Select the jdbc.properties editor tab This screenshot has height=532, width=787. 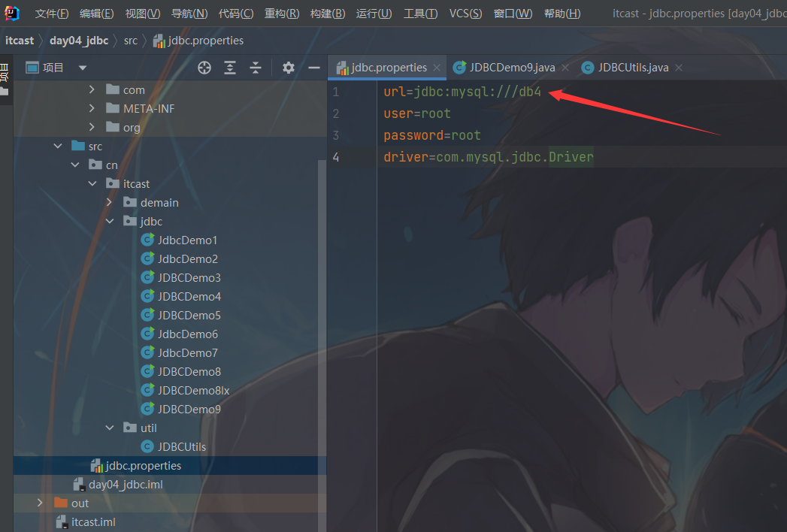(389, 68)
